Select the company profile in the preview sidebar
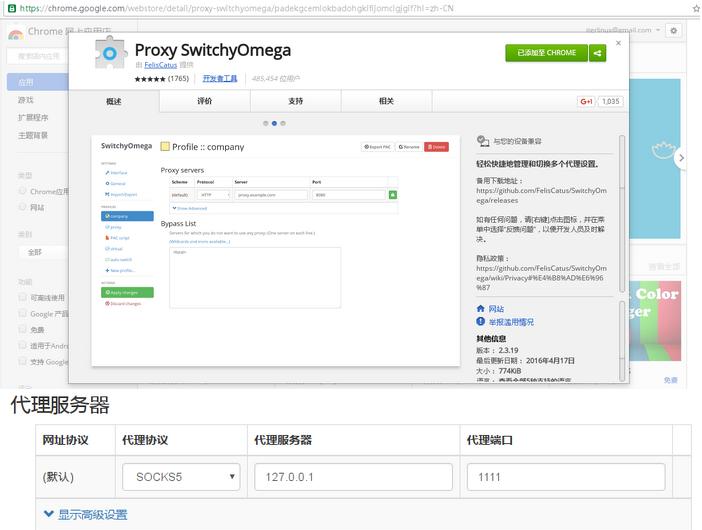Screen dimensions: 702x530 [127, 216]
